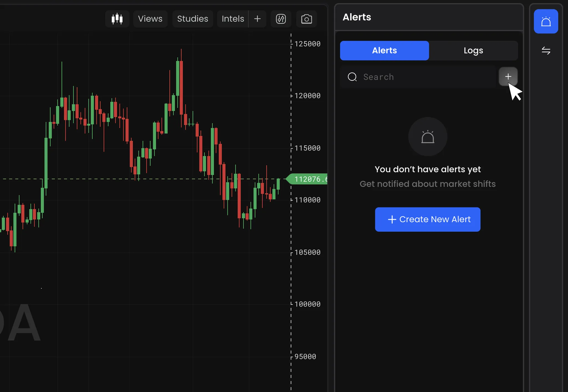Select the Alerts tab

384,50
